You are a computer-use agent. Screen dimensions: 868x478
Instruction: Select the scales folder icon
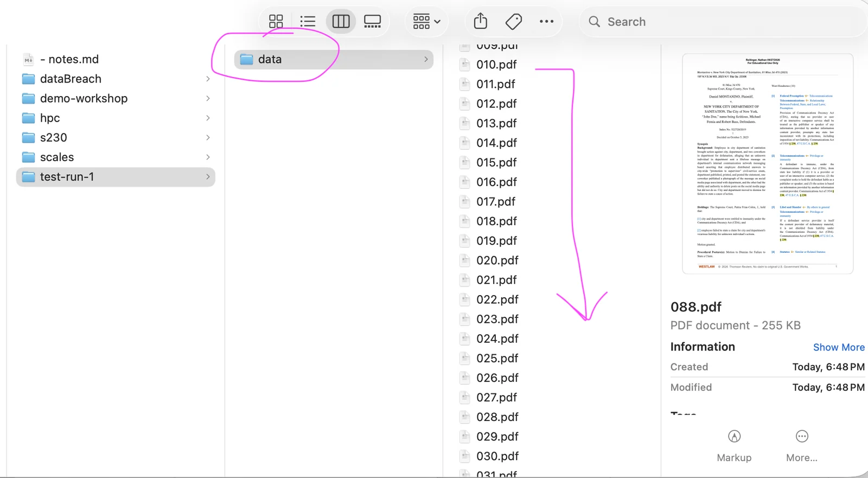coord(28,157)
